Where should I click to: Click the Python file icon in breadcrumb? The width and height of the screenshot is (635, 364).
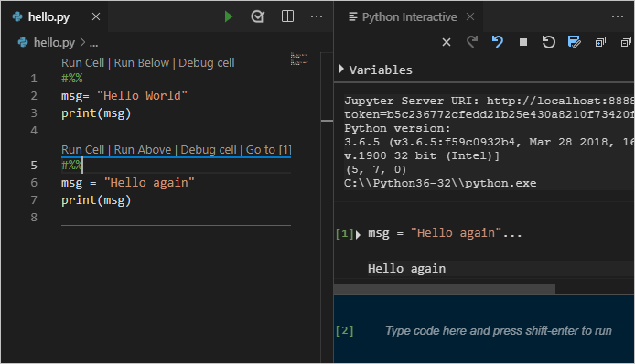tap(23, 42)
